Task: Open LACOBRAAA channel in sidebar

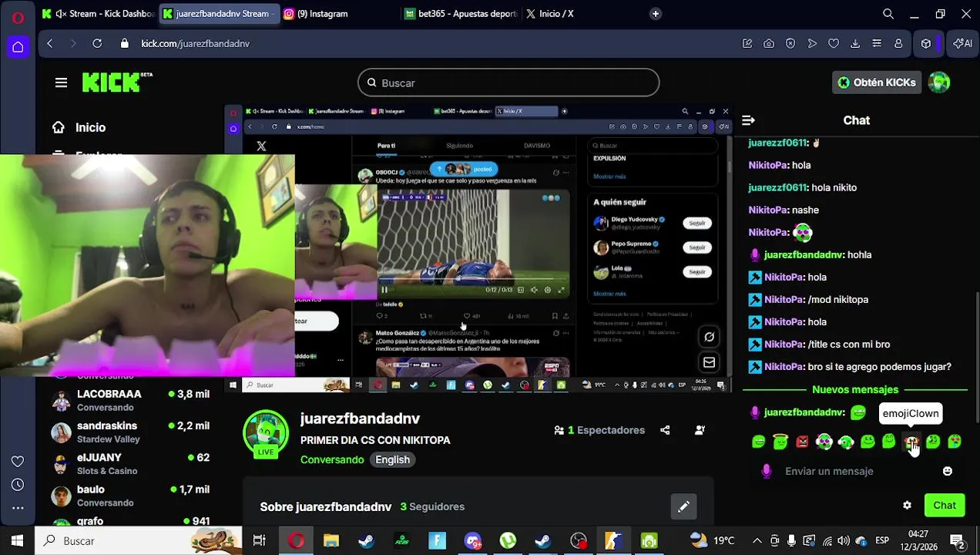Action: pyautogui.click(x=131, y=400)
